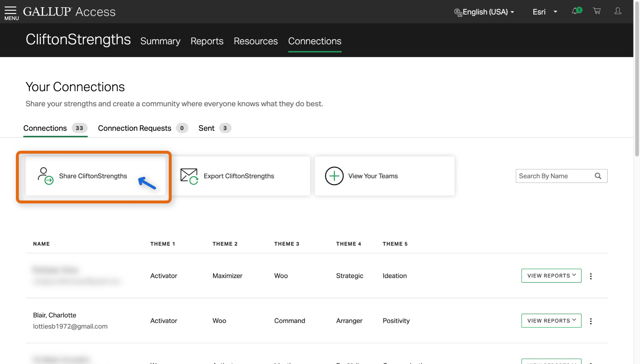The width and height of the screenshot is (640, 364).
Task: Expand View Reports for first connection
Action: click(551, 276)
